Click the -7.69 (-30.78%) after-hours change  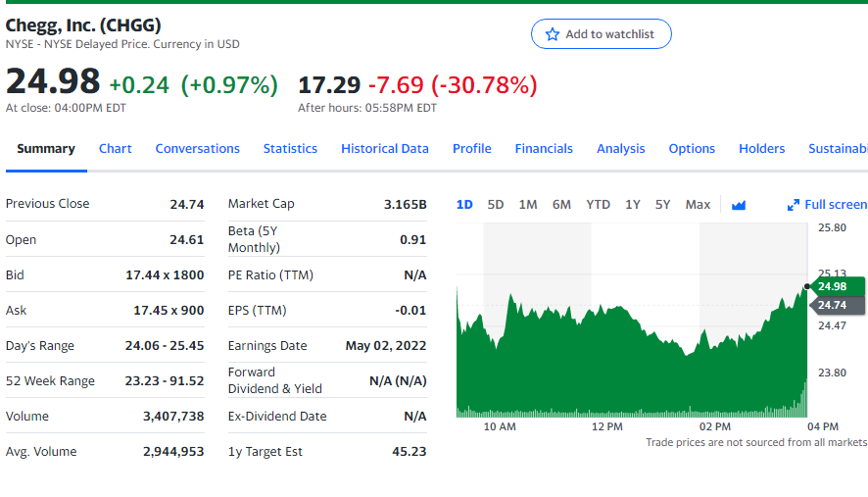tap(453, 84)
